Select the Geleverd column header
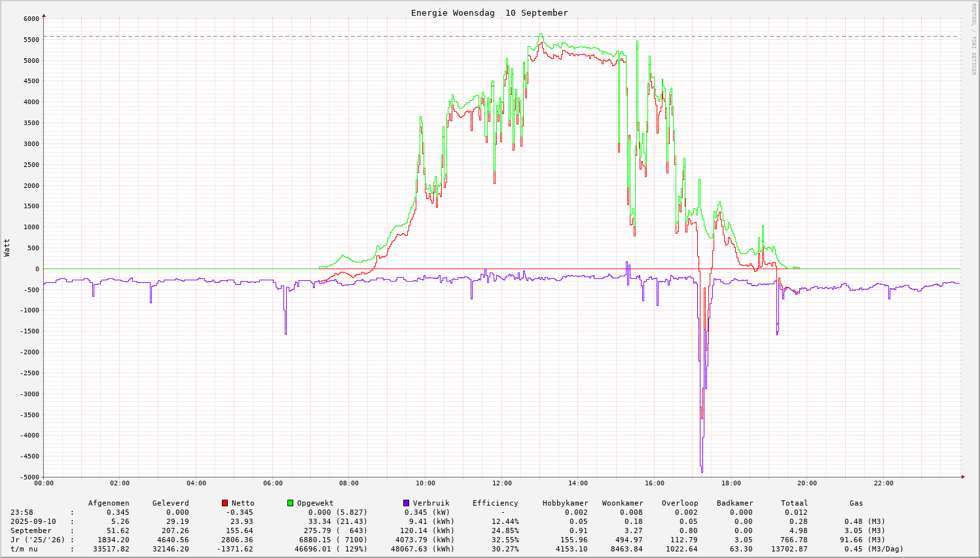The image size is (980, 558). tap(170, 504)
